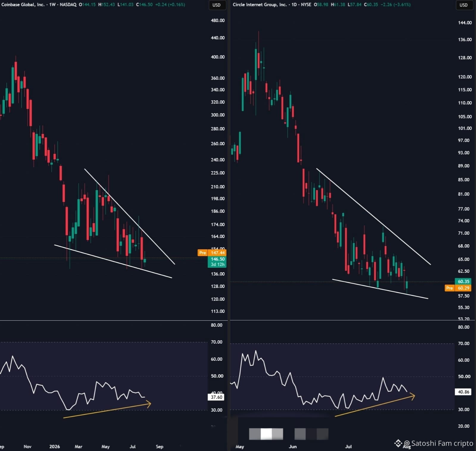Click the Nov label on Coinbase time axis

click(x=27, y=447)
